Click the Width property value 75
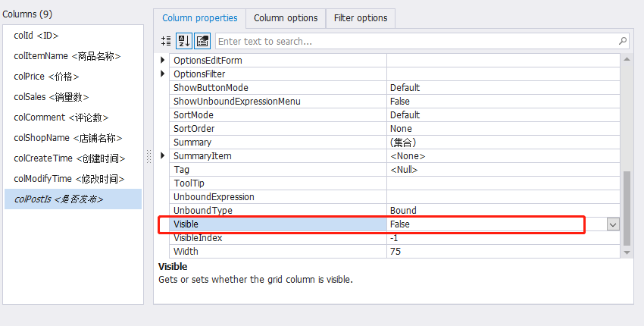Viewport: 644px width, 326px height. [x=500, y=252]
